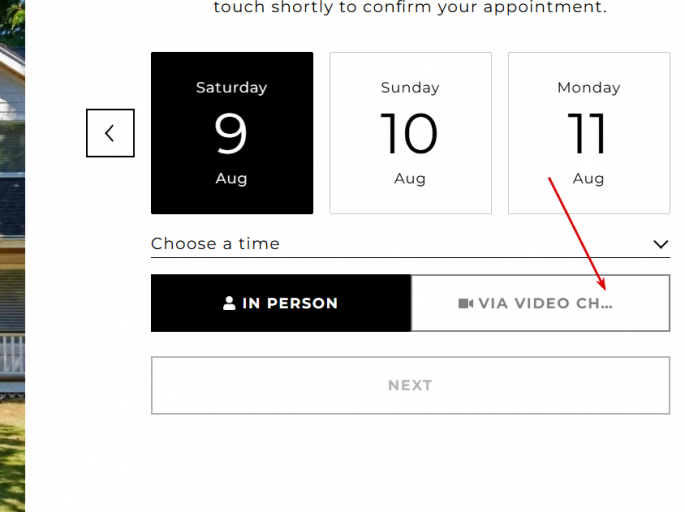Click the large number 9

click(231, 133)
